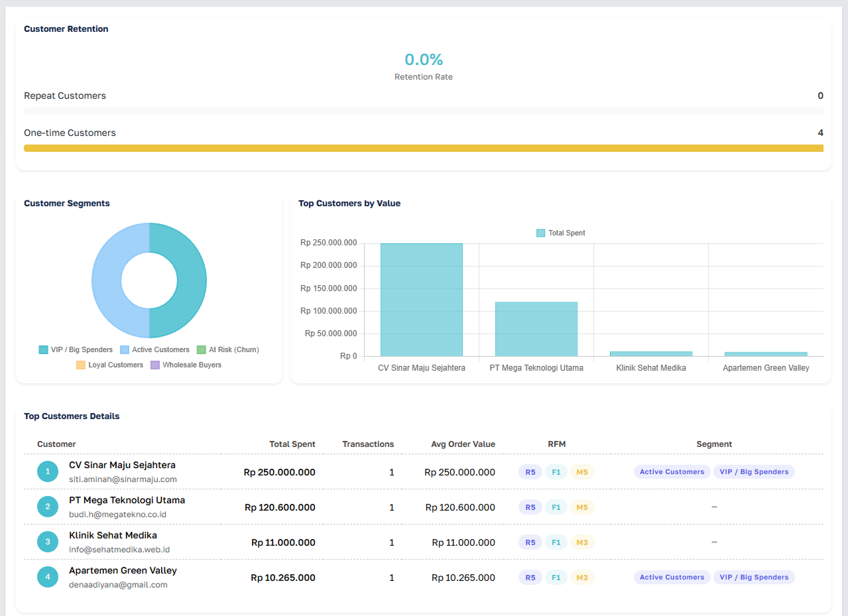Viewport: 848px width, 616px height.
Task: Click Total Spent value Rp 11.000.000
Action: click(283, 542)
